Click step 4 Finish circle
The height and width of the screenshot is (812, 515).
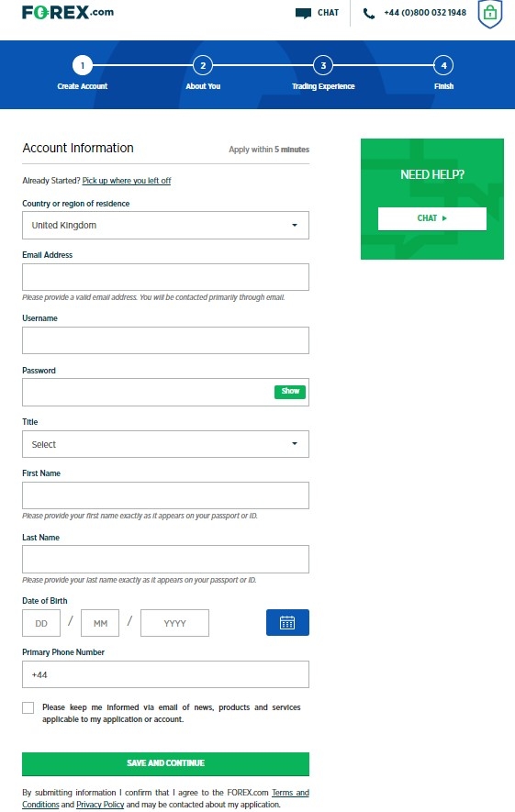point(443,65)
